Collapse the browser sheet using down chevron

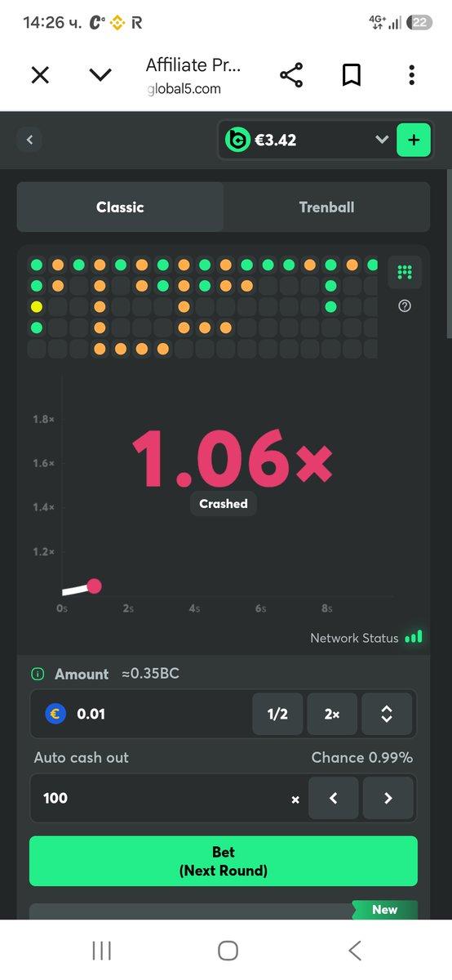pyautogui.click(x=100, y=75)
